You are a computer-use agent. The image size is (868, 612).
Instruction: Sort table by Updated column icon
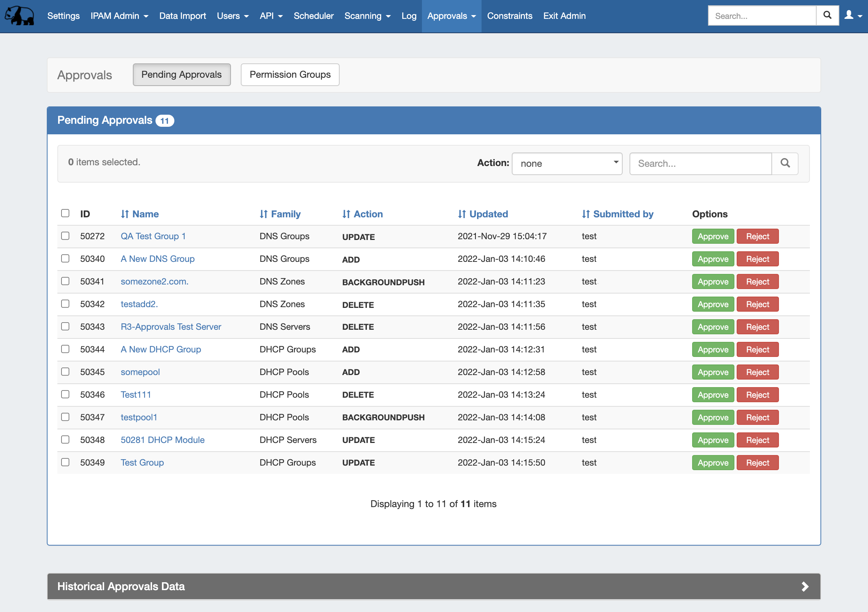[462, 214]
